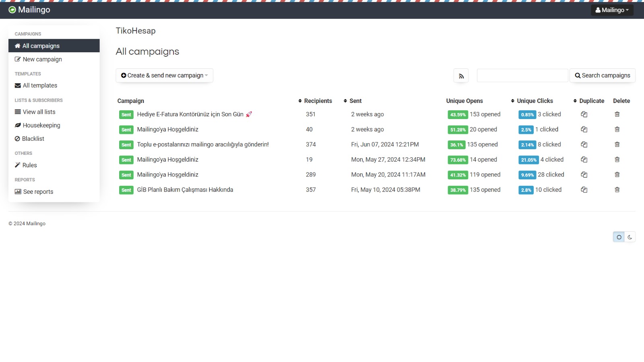
Task: Delete the GİB Planlı Bakım campaign
Action: point(617,190)
